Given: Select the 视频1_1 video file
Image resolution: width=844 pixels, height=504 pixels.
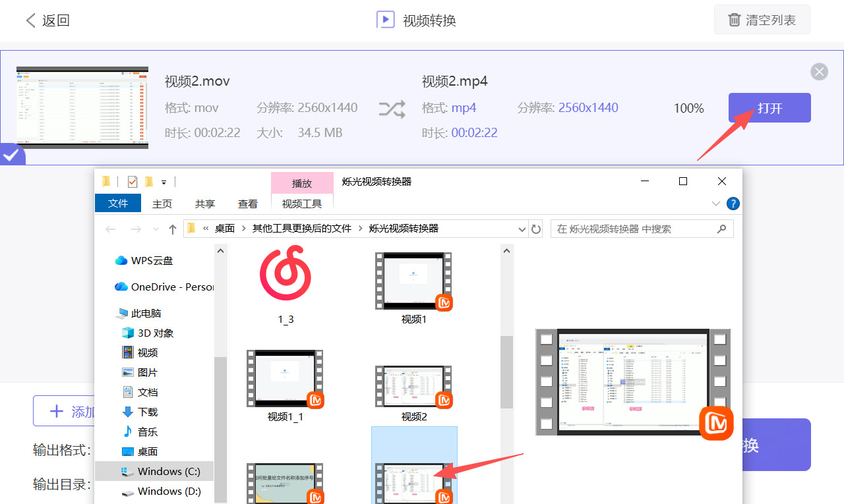Looking at the screenshot, I should tap(286, 385).
